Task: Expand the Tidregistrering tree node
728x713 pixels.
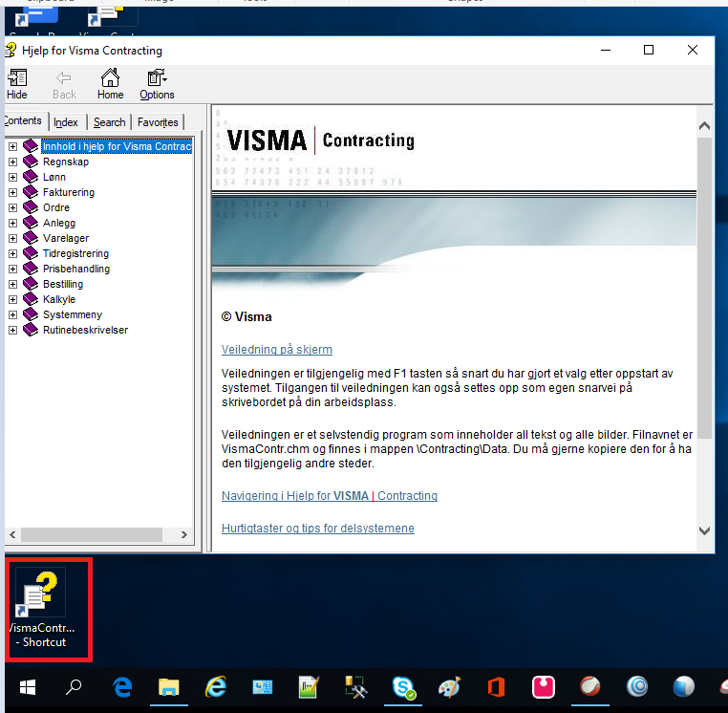Action: pyautogui.click(x=13, y=253)
